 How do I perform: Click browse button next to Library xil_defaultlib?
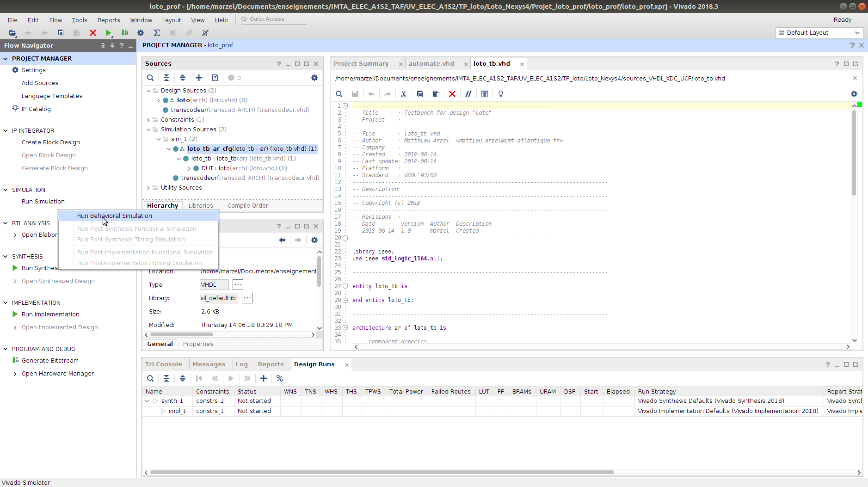(x=247, y=298)
